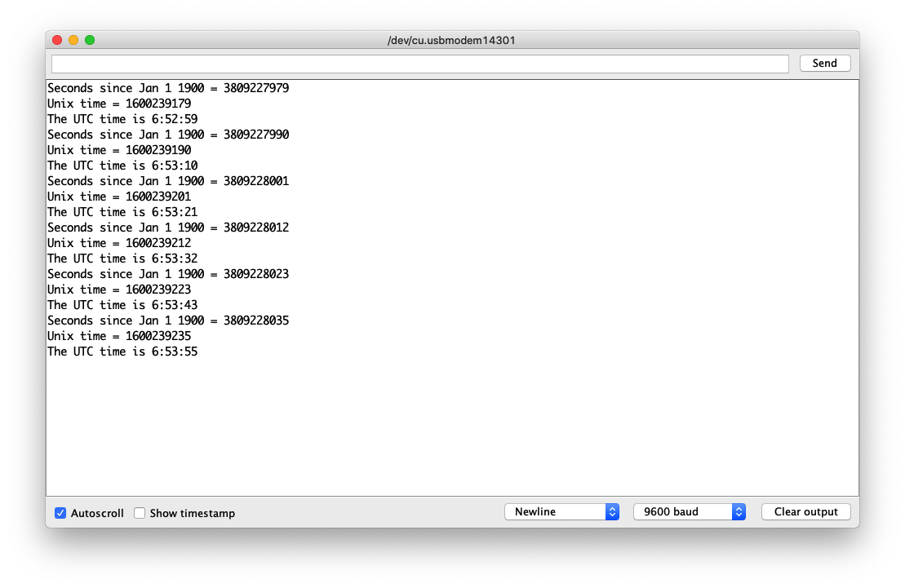Click the /dev/cu.usbmodem14301 window title
905x588 pixels.
click(451, 41)
